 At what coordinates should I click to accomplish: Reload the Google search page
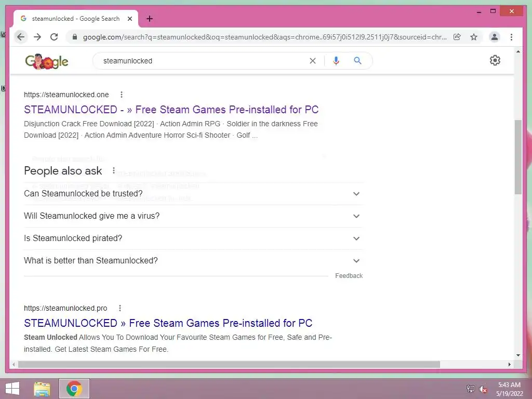point(54,37)
